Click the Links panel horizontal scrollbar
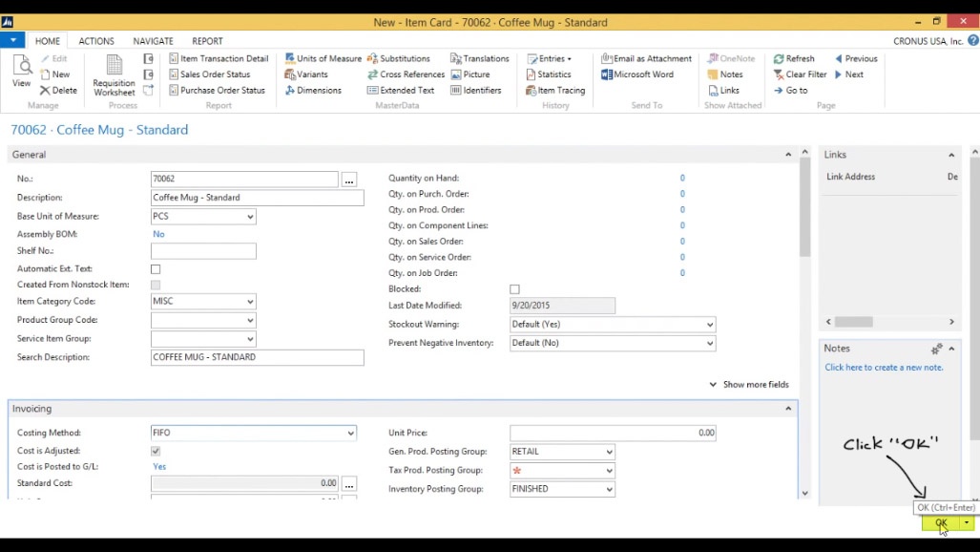 (853, 323)
